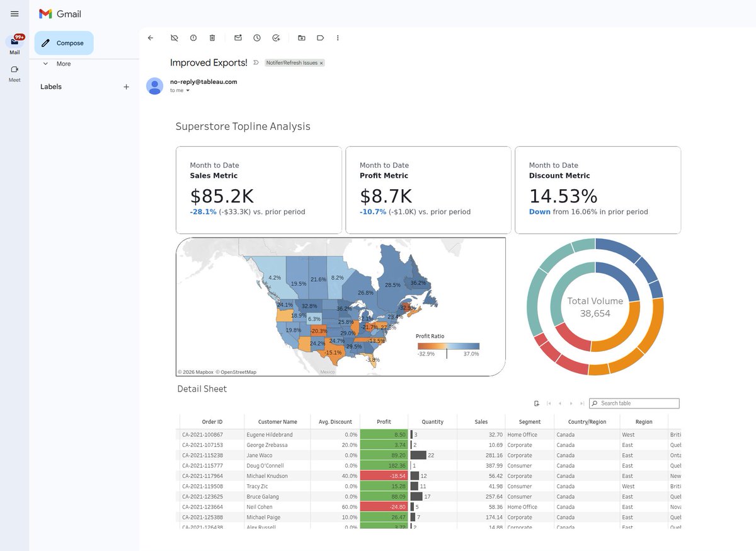Click the Sales Metric card
The image size is (756, 551).
(259, 190)
